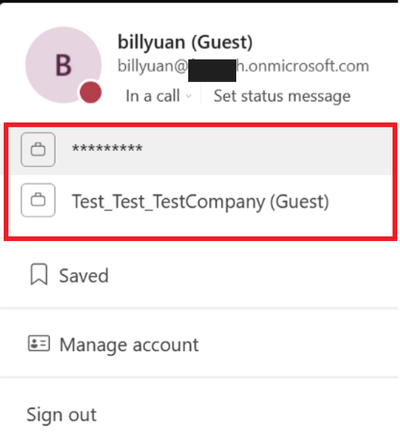Click the briefcase icon next to Test_Test_TestCompany
This screenshot has height=439, width=400.
tap(38, 200)
